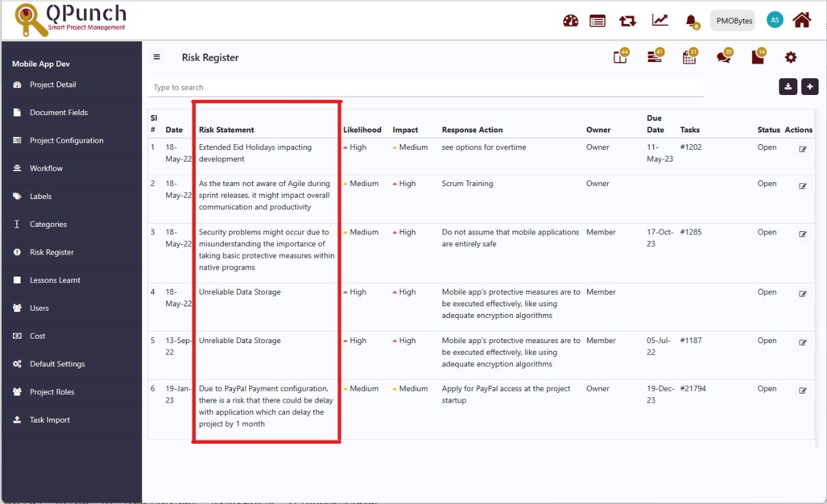This screenshot has width=827, height=504.
Task: Select the 17-Oct-23 due date cell
Action: 660,238
